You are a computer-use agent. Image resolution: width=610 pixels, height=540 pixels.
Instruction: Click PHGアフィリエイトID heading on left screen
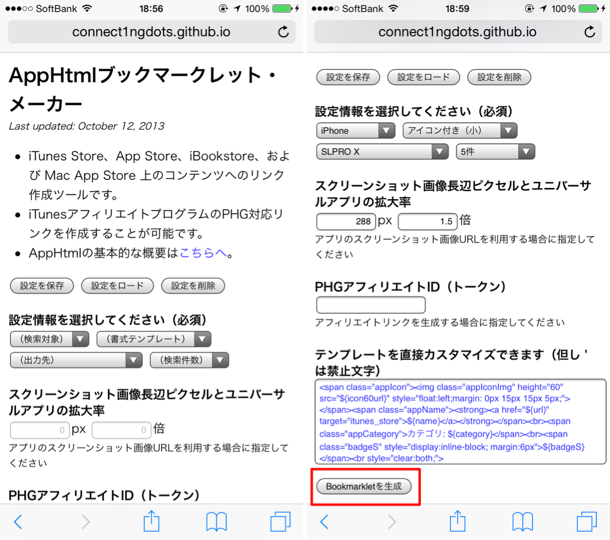click(104, 495)
